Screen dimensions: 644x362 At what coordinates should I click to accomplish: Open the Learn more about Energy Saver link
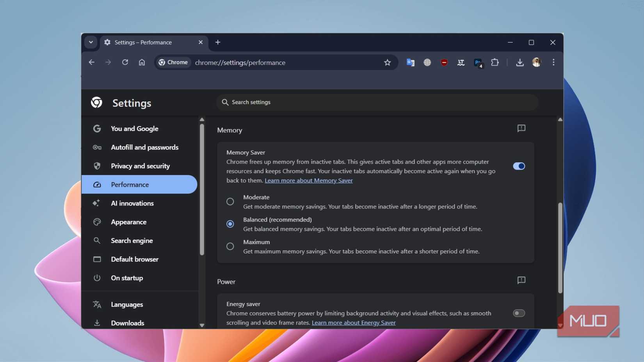(353, 323)
